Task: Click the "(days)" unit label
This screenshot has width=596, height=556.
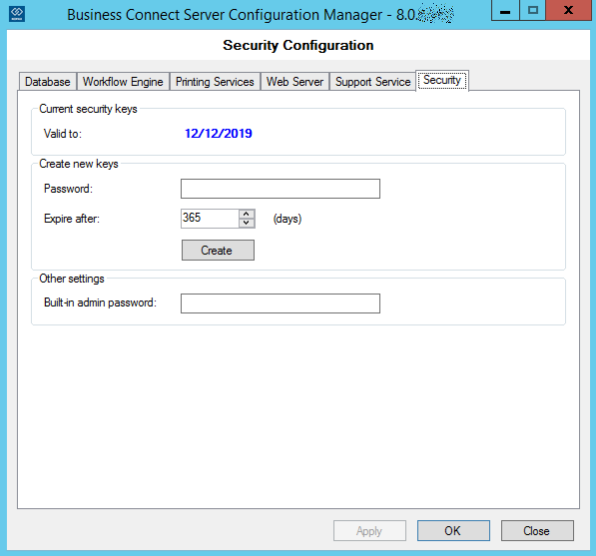Action: coord(287,219)
